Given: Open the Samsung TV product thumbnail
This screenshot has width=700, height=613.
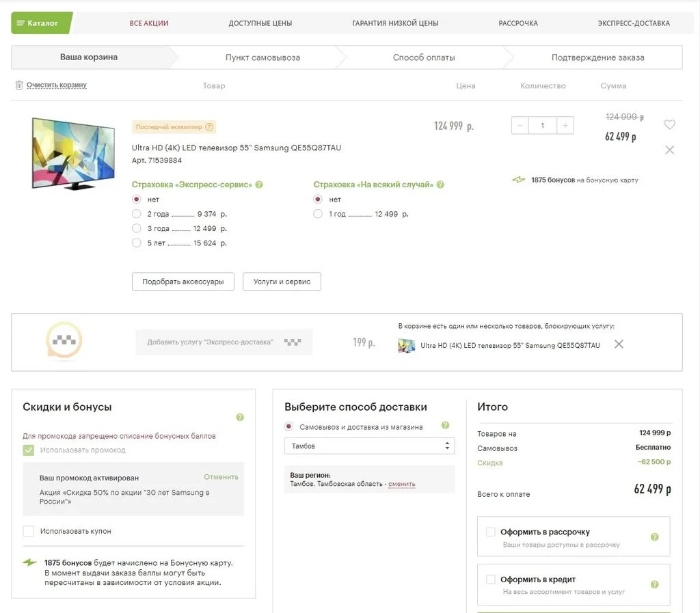Looking at the screenshot, I should [x=73, y=154].
